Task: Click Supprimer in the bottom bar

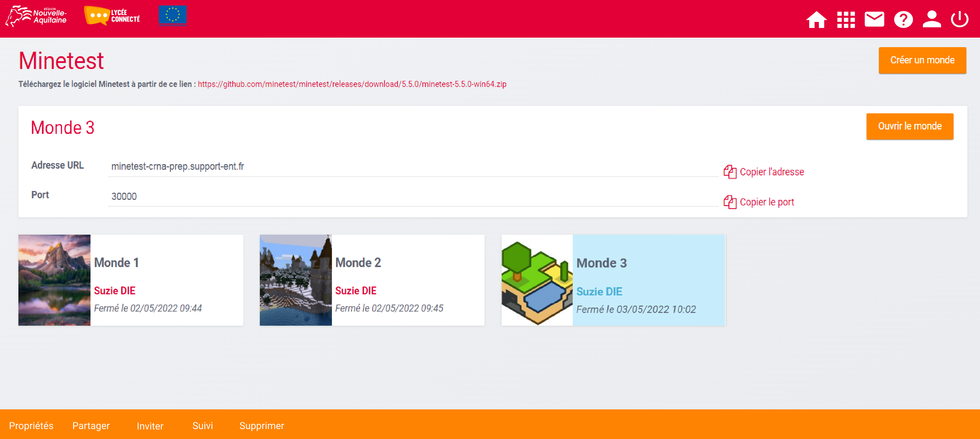Action: (262, 426)
